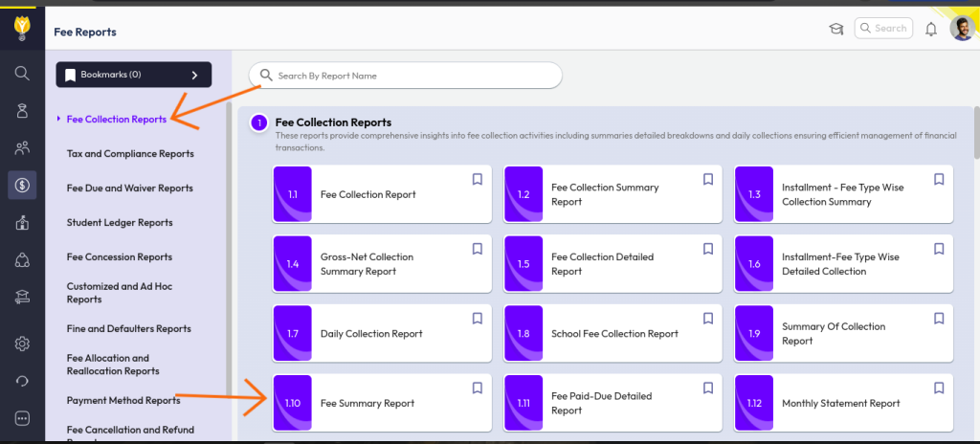Click the graduation cap icon in header
The height and width of the screenshot is (444, 980).
click(835, 29)
